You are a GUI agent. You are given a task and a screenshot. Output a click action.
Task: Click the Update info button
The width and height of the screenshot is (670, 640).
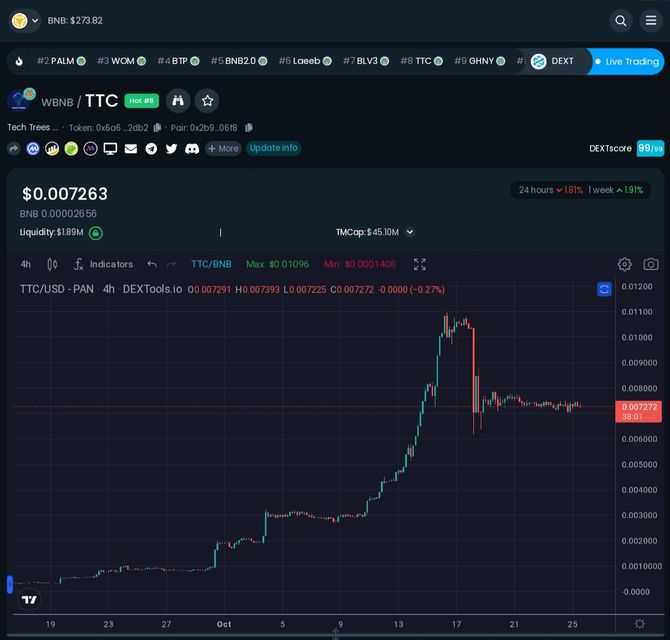(x=273, y=148)
